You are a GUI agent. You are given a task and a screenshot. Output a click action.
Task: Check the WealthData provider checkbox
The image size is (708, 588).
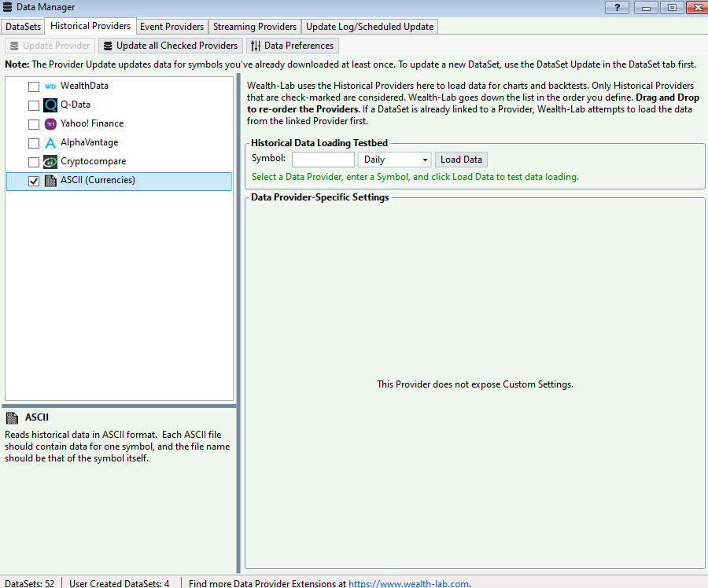tap(34, 86)
